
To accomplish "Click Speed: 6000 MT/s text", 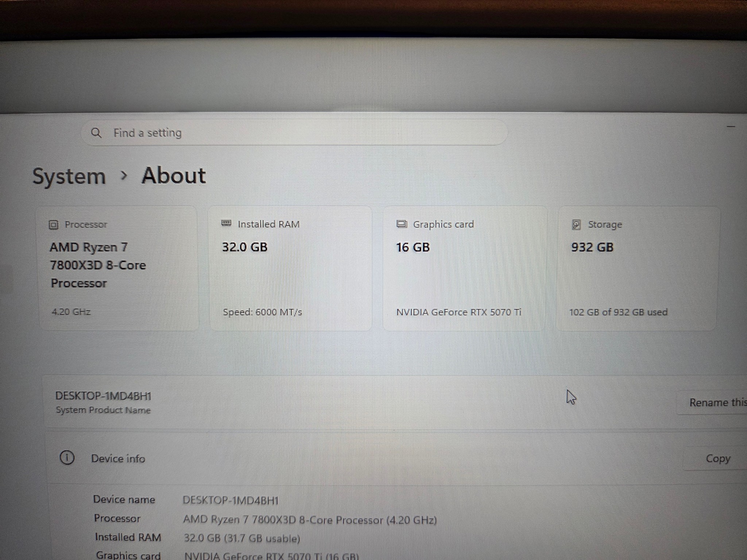I will tap(263, 312).
